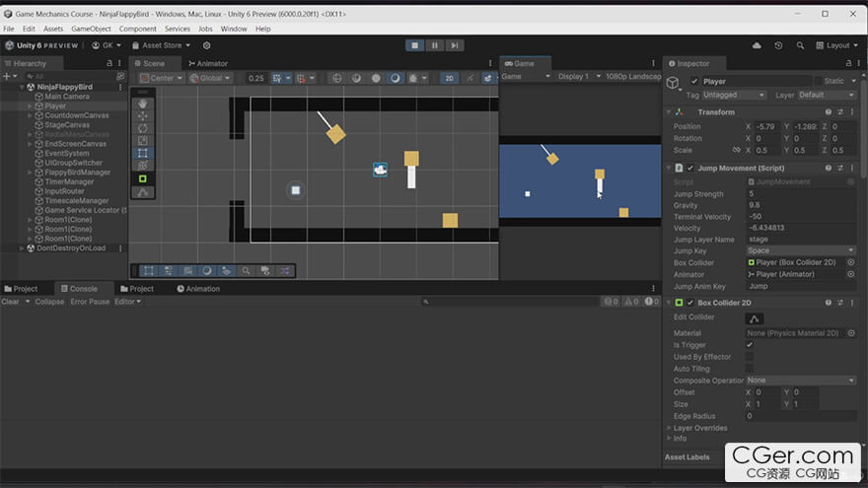Step one frame forward

455,45
